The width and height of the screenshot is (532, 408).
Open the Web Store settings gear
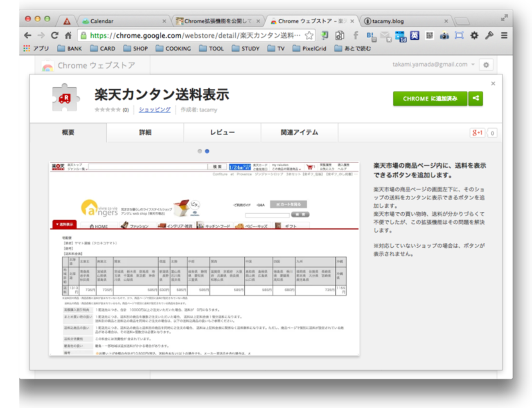click(x=486, y=65)
